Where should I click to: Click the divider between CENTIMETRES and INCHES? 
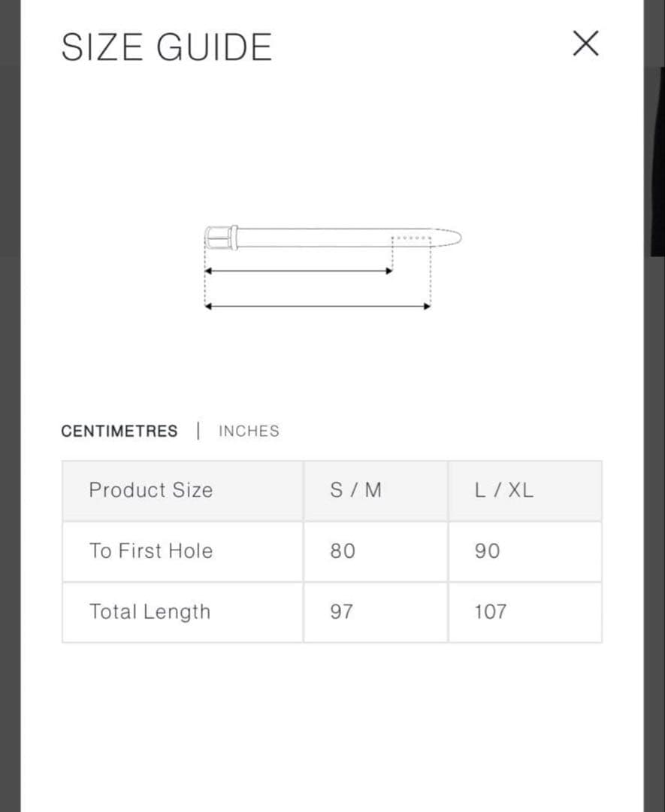(198, 431)
